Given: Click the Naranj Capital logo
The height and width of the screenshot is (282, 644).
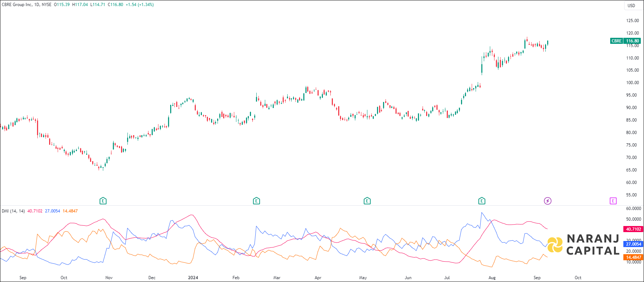Looking at the screenshot, I should tap(583, 245).
